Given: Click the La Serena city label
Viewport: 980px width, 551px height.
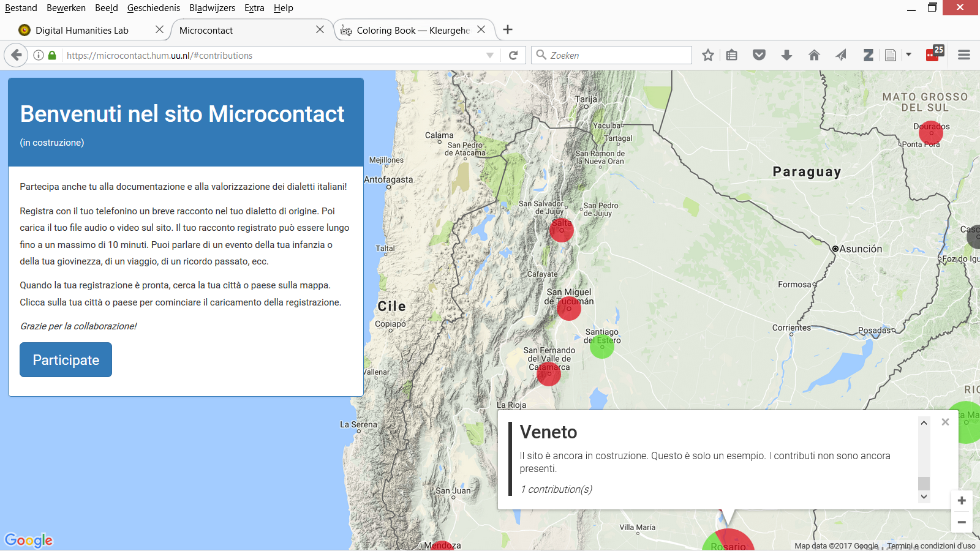Looking at the screenshot, I should (x=358, y=425).
